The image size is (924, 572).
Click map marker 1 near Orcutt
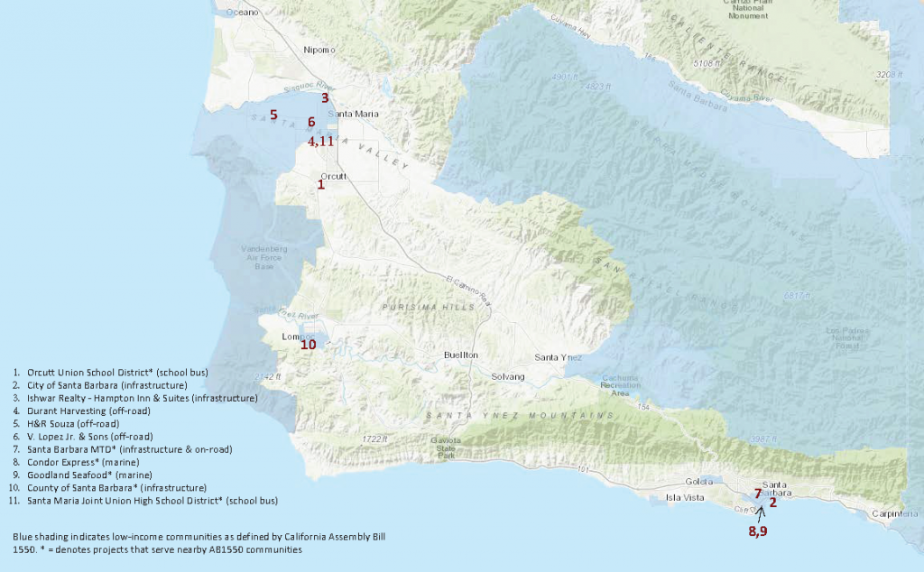point(319,184)
